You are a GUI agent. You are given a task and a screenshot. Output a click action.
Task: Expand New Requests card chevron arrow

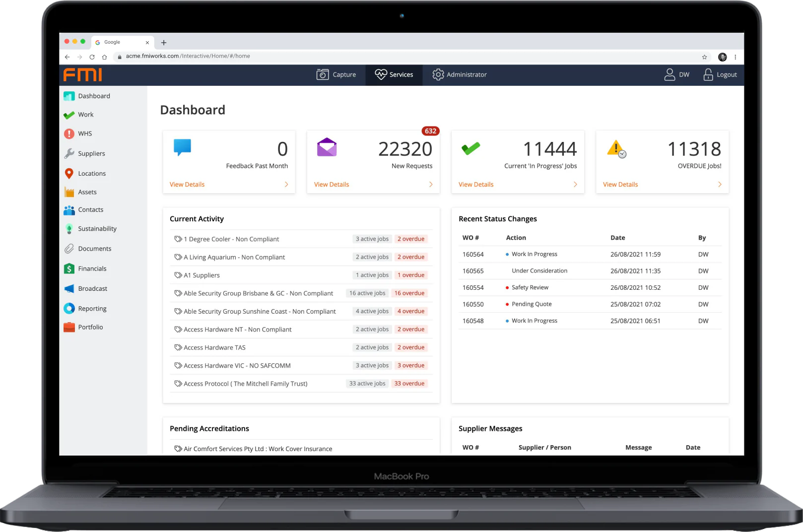pos(431,185)
